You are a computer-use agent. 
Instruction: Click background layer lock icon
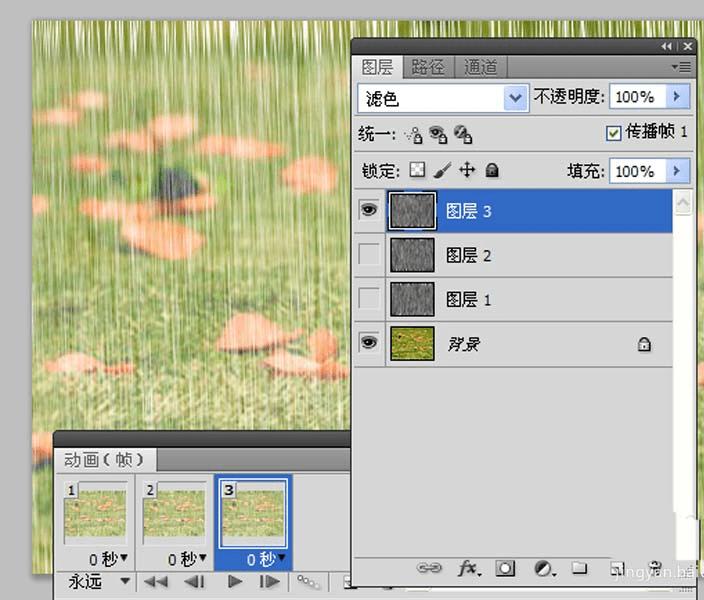click(644, 344)
